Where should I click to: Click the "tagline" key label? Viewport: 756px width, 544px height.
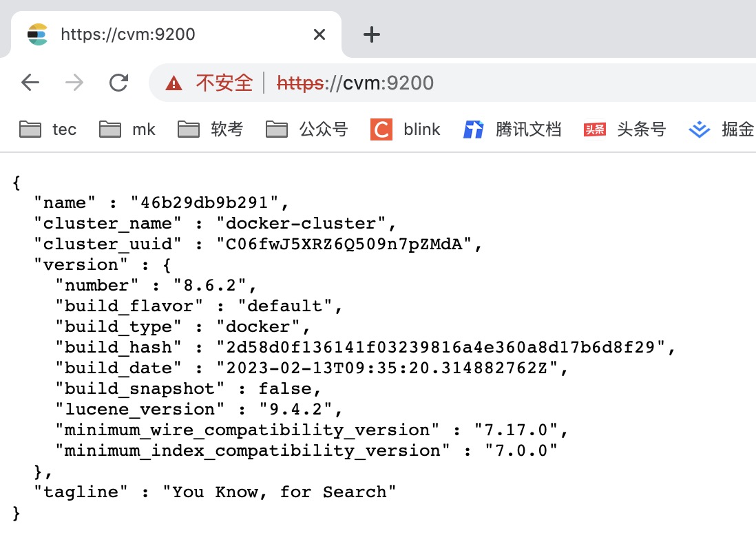[x=81, y=492]
